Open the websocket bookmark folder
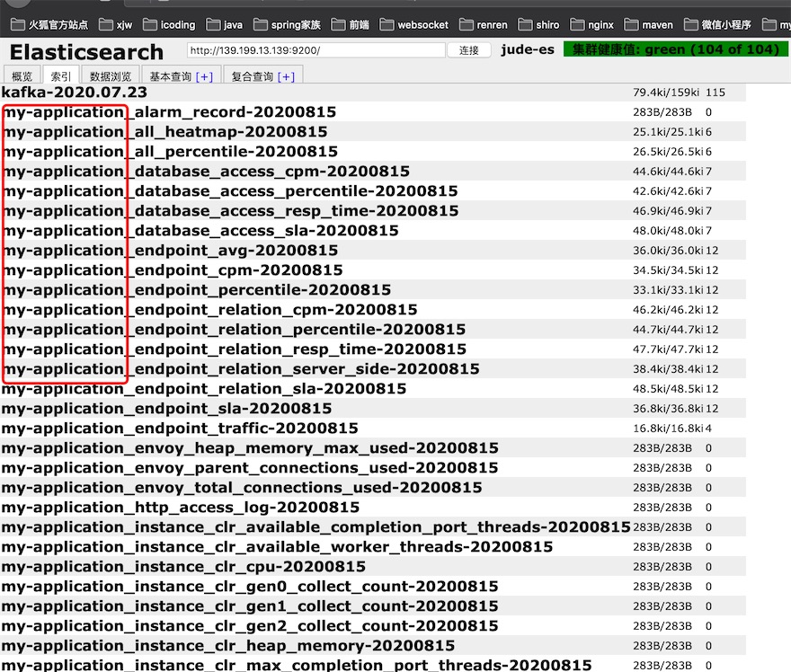This screenshot has width=791, height=672. [x=413, y=24]
